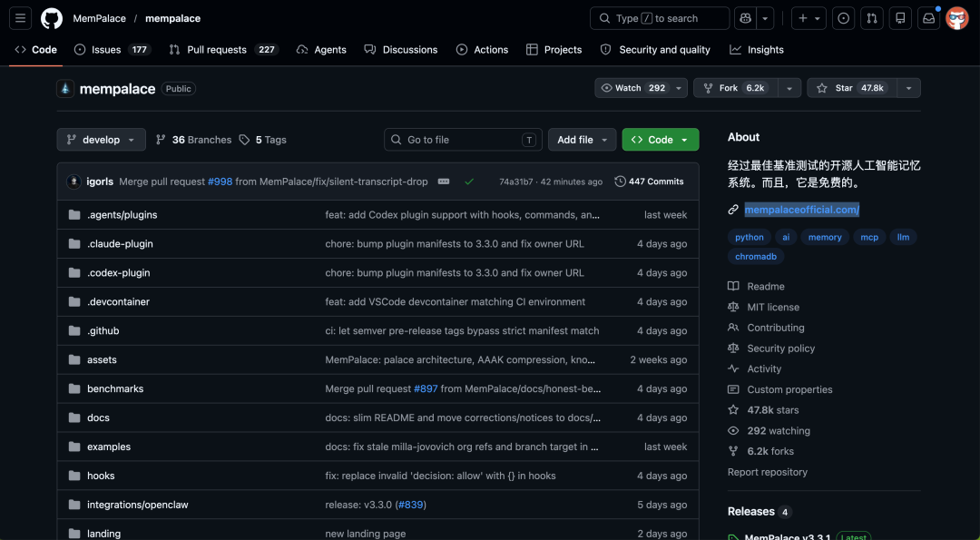Click igorls avatar in latest commit row

pyautogui.click(x=74, y=182)
